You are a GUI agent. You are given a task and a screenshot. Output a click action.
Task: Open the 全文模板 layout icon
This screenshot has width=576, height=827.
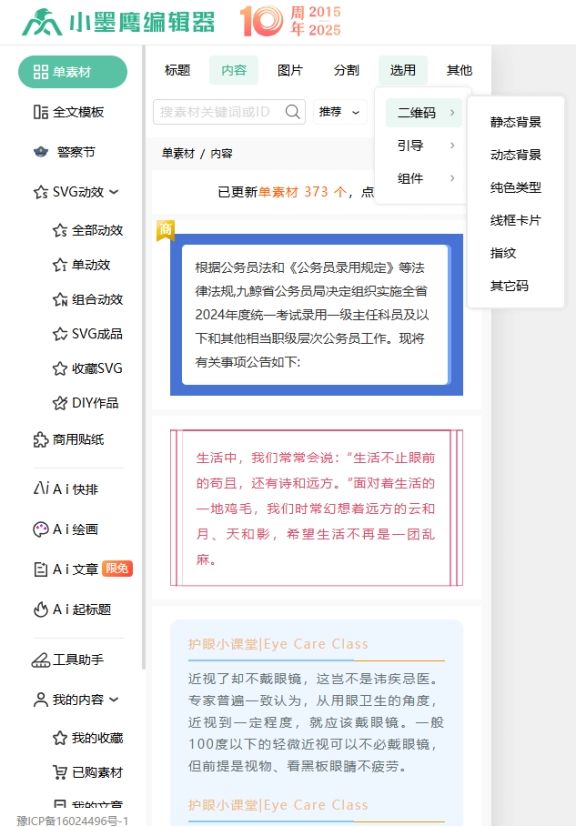(41, 112)
